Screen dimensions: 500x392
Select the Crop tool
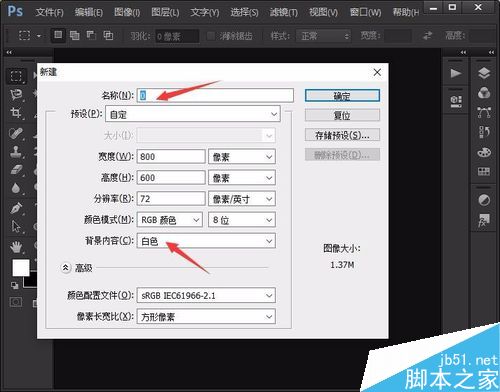[16, 113]
